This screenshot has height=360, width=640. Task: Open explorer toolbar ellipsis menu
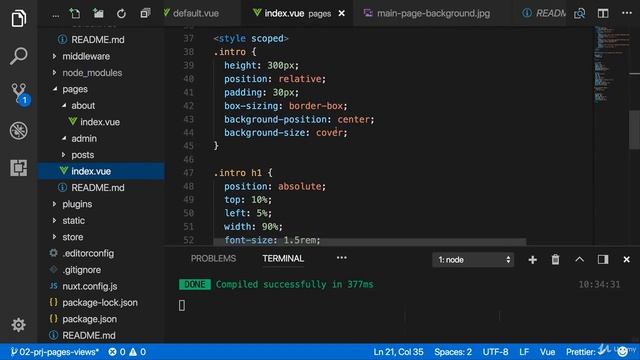(56, 15)
